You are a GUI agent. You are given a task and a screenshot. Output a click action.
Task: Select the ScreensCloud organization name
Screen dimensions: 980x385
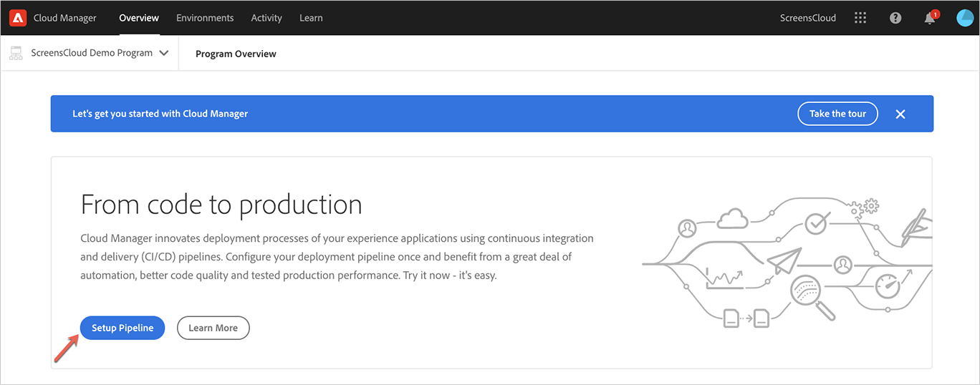(x=808, y=18)
